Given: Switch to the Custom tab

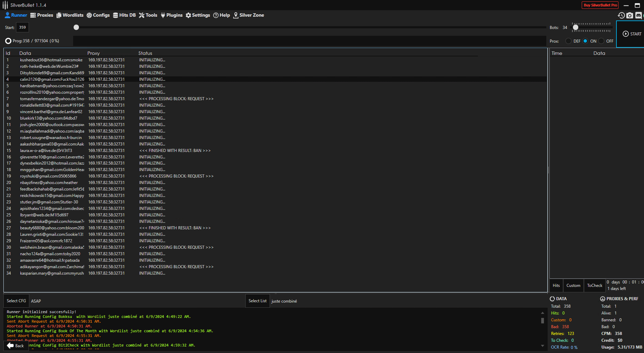Looking at the screenshot, I should [573, 286].
